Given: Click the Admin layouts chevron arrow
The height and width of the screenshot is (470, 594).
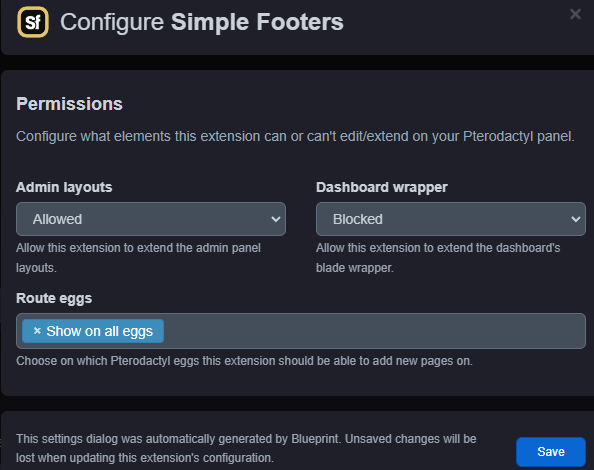Looking at the screenshot, I should [276, 219].
